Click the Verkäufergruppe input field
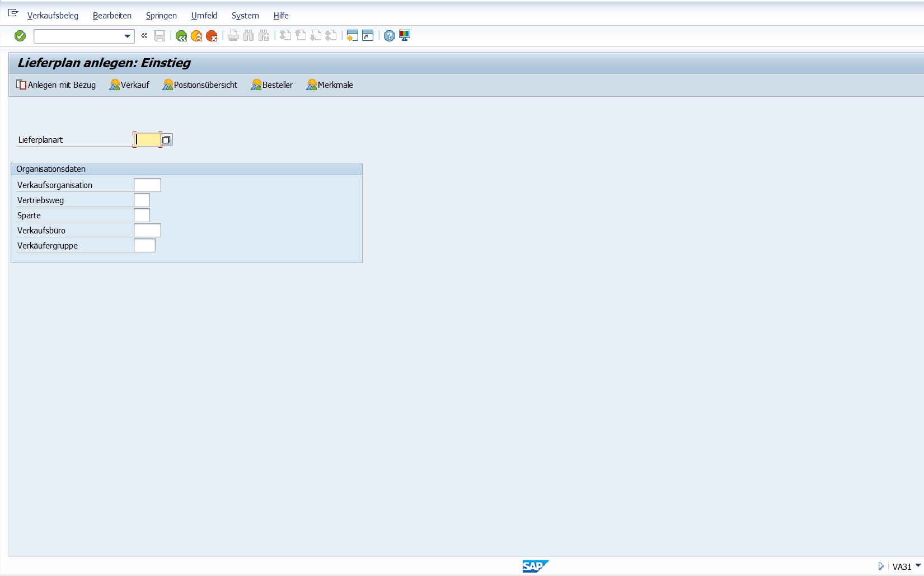The image size is (924, 576). pyautogui.click(x=144, y=246)
